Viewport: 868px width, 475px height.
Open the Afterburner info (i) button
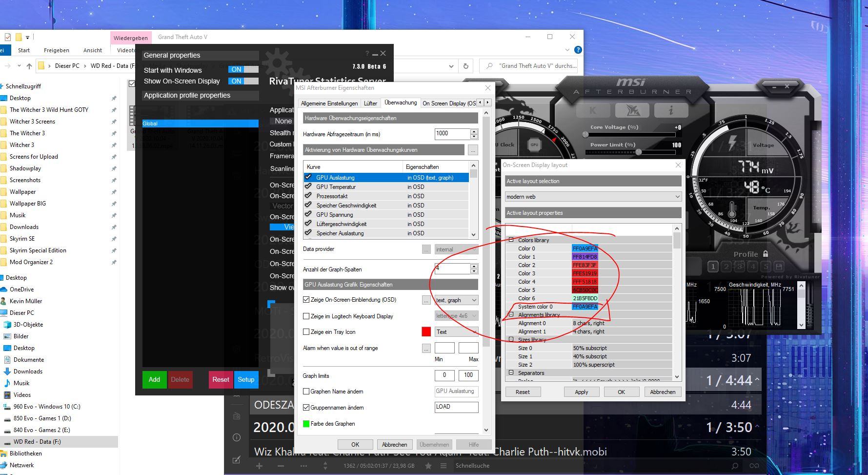tap(671, 110)
